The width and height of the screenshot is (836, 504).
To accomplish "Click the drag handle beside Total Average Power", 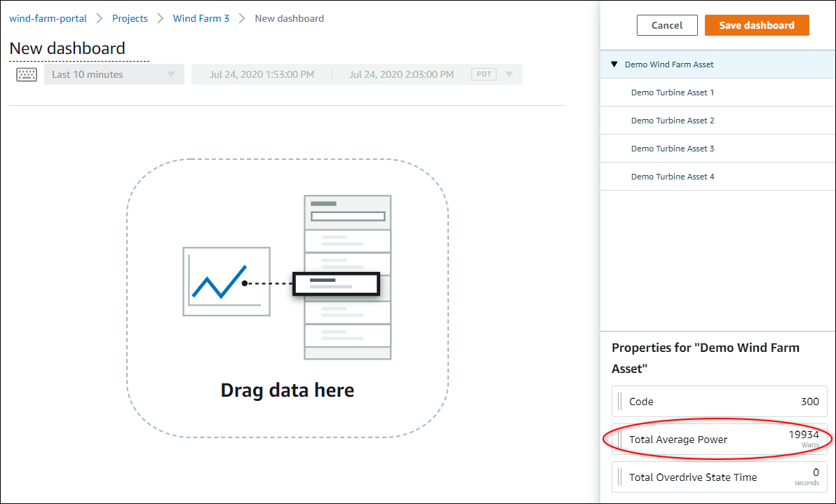I will [x=620, y=439].
